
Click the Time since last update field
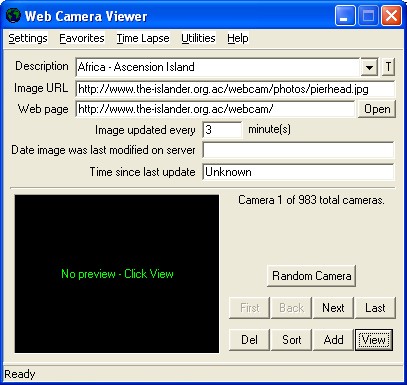click(298, 172)
